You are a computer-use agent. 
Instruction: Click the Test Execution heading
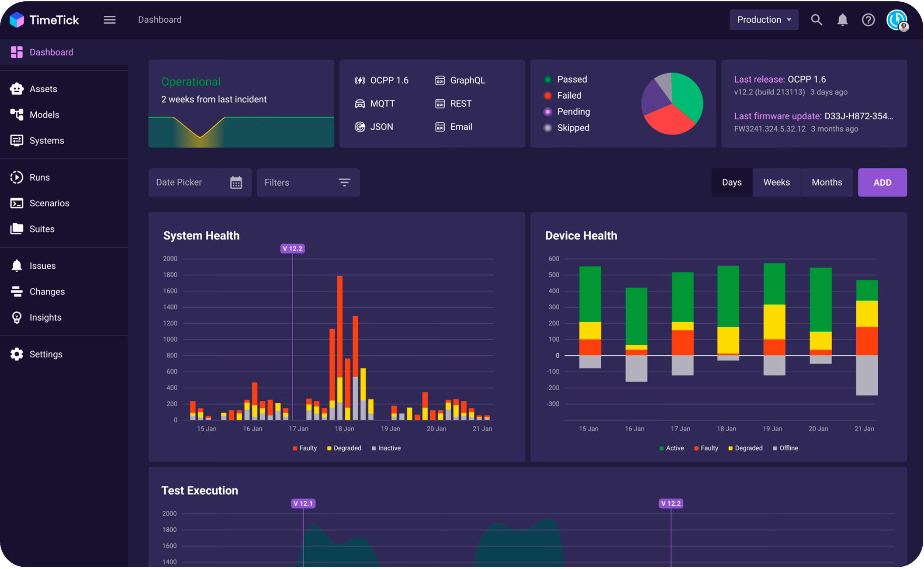(x=200, y=490)
